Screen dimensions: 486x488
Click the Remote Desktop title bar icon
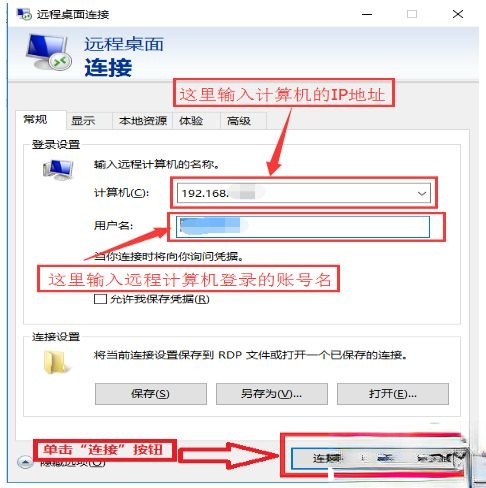pyautogui.click(x=24, y=14)
